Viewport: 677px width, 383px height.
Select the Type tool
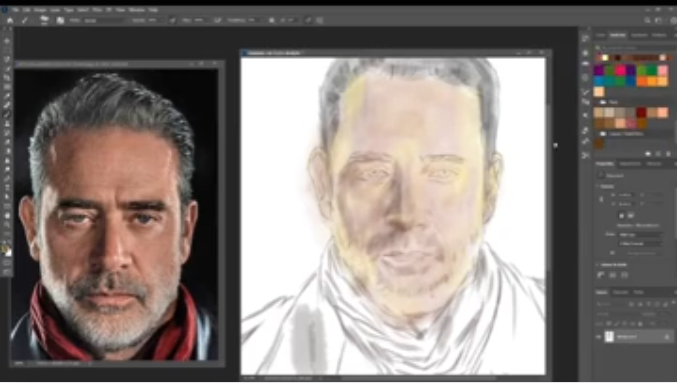pyautogui.click(x=6, y=188)
